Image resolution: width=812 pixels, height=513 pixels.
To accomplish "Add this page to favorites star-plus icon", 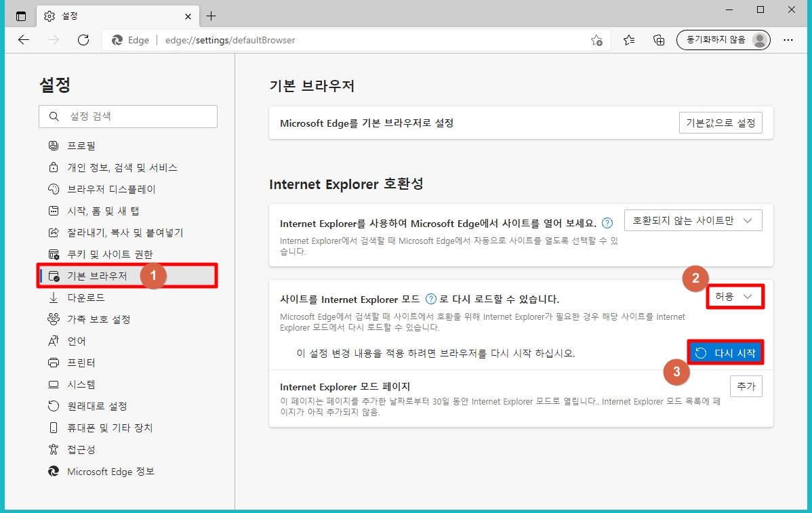I will 596,41.
